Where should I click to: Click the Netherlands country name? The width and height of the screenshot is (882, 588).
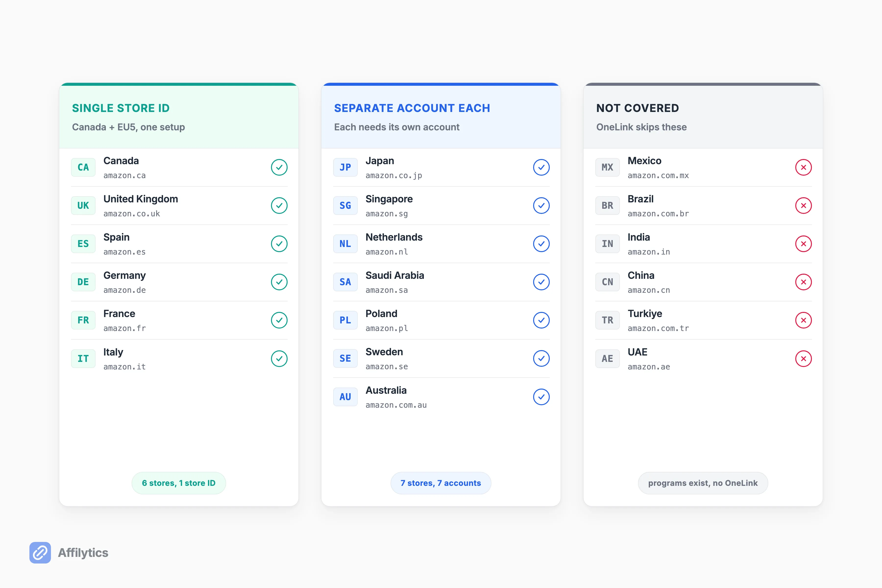(x=394, y=237)
